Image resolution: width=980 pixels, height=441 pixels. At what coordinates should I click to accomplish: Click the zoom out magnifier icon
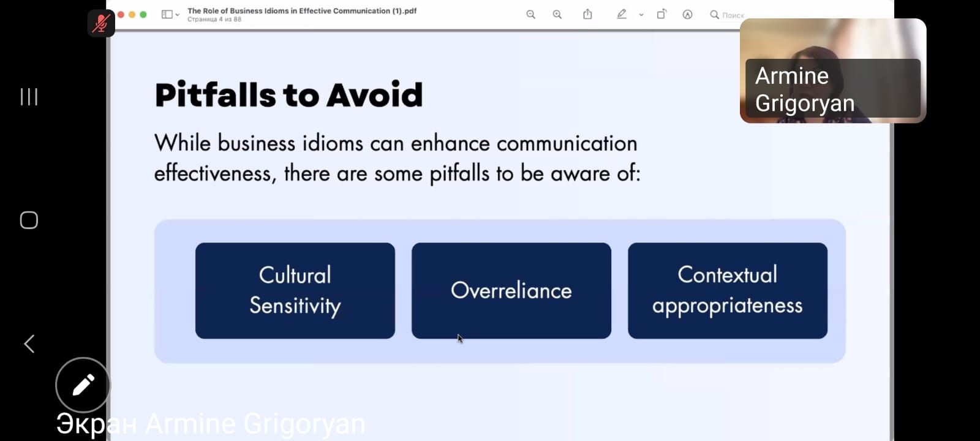pos(530,14)
